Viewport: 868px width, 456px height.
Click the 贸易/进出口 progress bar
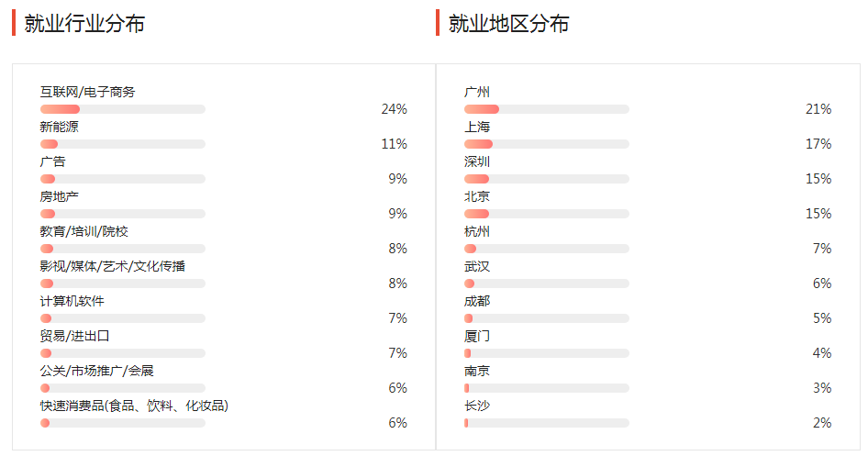122,353
